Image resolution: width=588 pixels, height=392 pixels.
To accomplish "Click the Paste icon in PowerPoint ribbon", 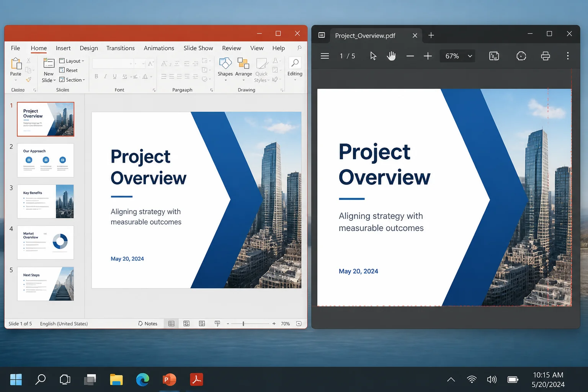I will [x=16, y=64].
